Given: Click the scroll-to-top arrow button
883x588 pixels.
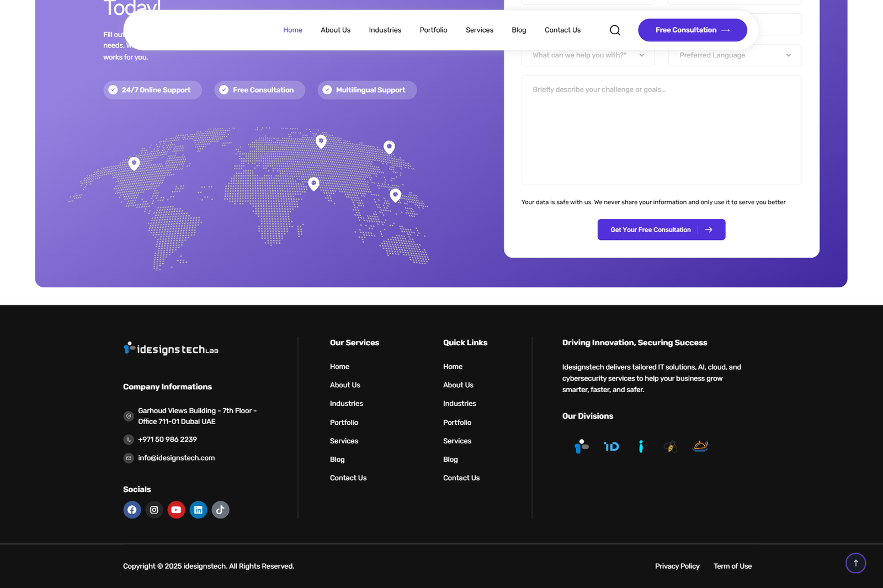Looking at the screenshot, I should [x=855, y=563].
